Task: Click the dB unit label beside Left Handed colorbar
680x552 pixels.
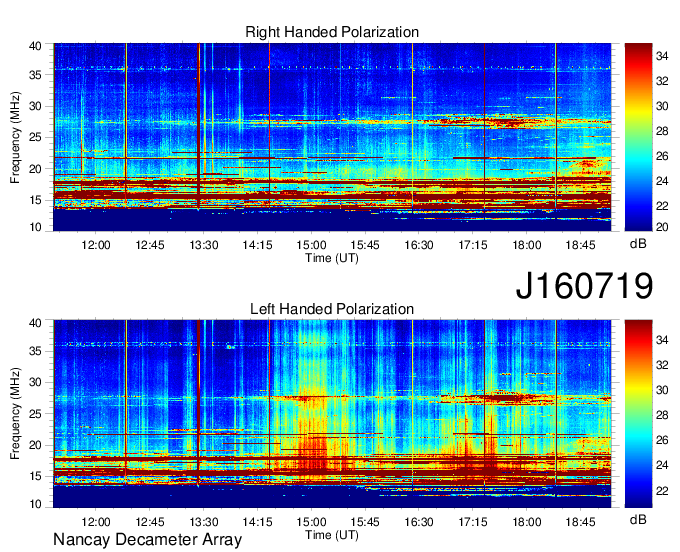Action: click(x=638, y=519)
